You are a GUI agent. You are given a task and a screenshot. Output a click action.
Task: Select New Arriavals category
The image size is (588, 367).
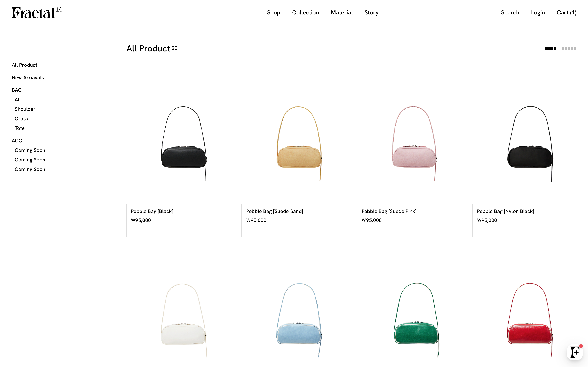pos(28,78)
